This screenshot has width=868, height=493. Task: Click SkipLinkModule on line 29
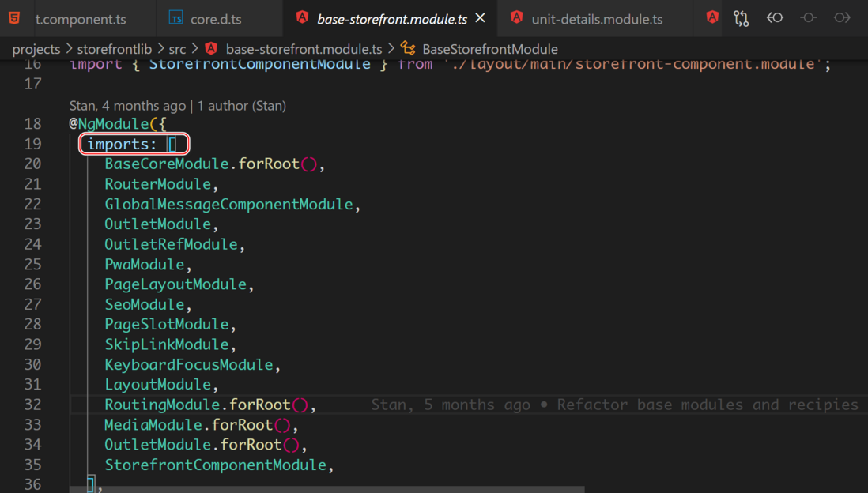pos(167,344)
